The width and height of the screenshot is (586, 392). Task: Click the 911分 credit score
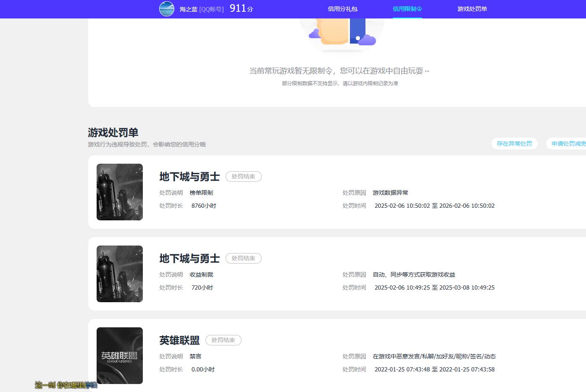241,8
